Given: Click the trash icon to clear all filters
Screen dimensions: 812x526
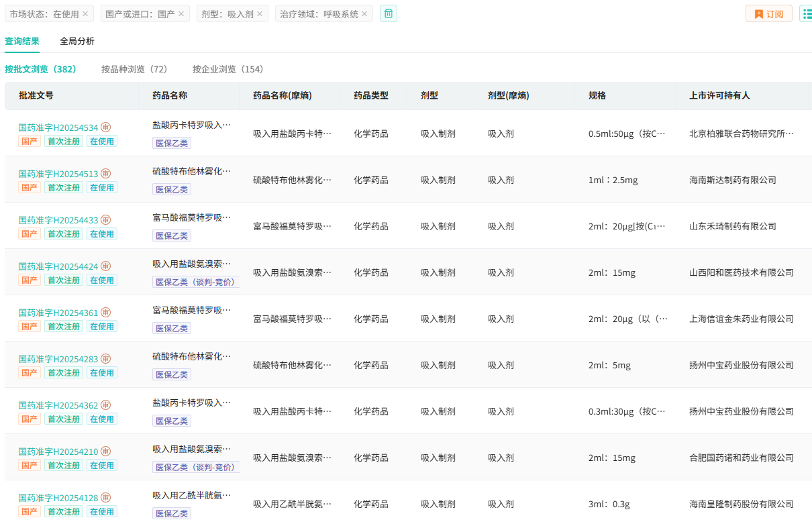Looking at the screenshot, I should (389, 13).
